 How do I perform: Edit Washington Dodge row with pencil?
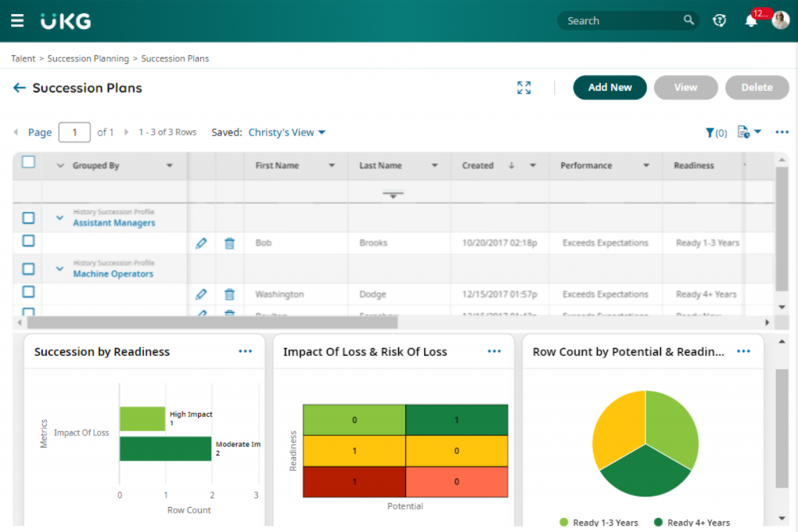(x=201, y=294)
